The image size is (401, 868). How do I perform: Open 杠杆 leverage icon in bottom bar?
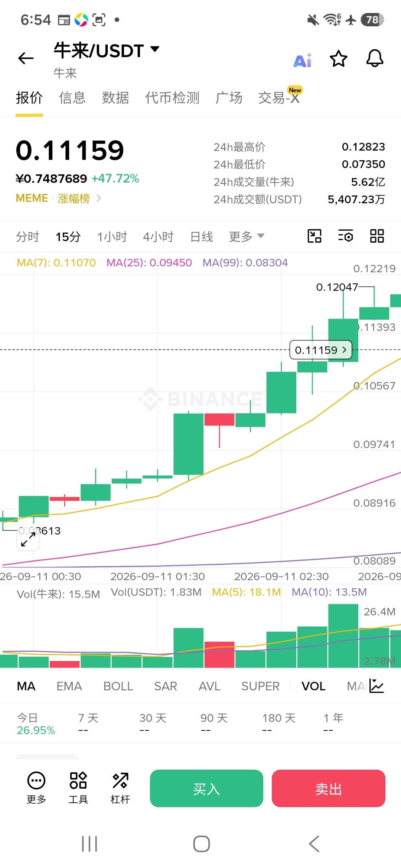pyautogui.click(x=120, y=788)
